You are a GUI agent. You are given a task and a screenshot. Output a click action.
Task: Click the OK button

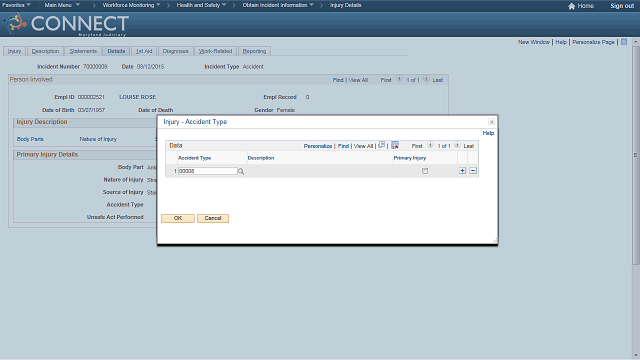pyautogui.click(x=178, y=218)
